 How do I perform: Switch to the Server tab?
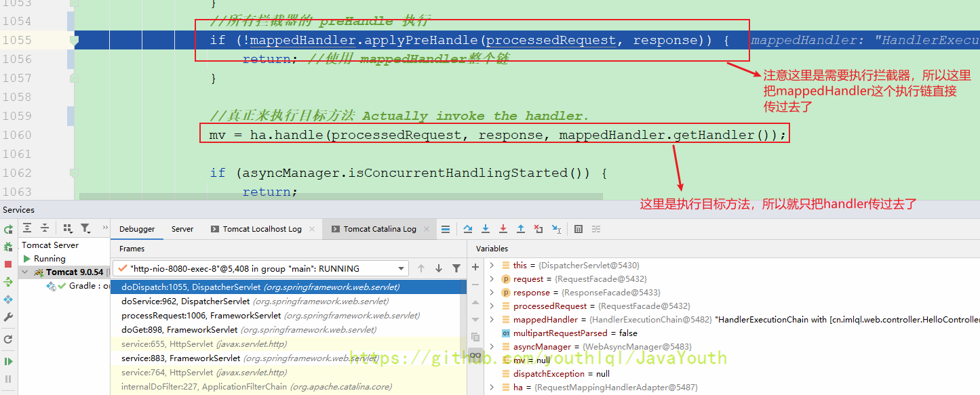(x=182, y=229)
